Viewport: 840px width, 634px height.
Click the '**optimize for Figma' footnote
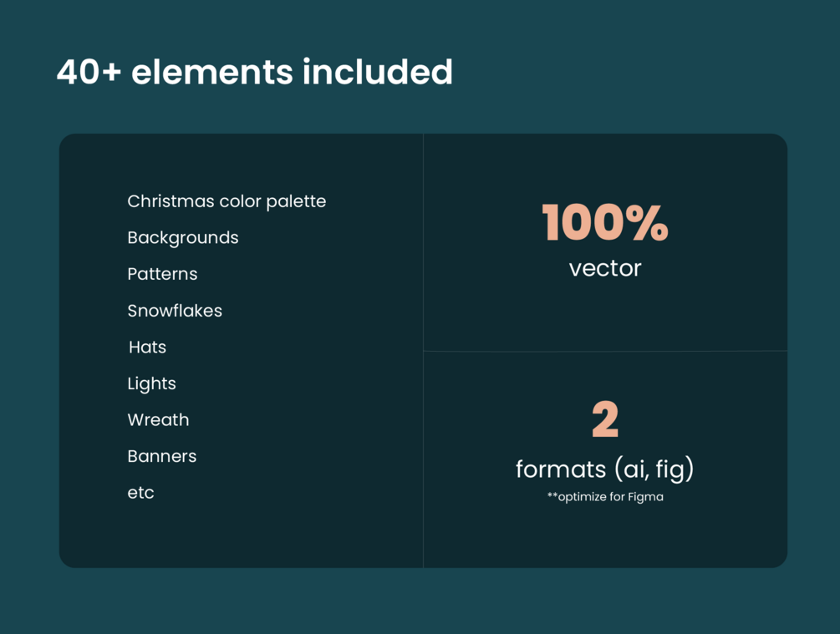click(605, 497)
